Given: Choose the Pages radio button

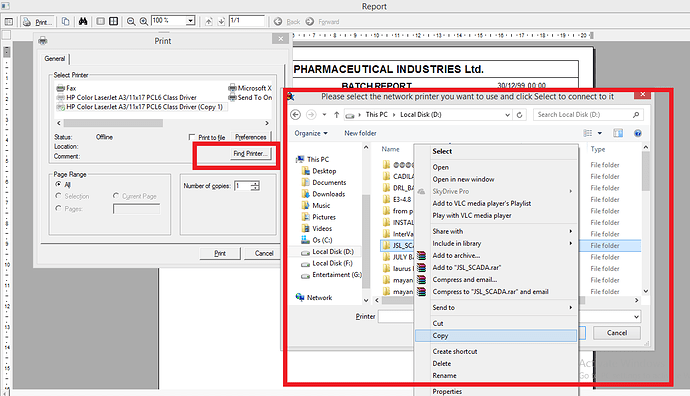Looking at the screenshot, I should 58,208.
